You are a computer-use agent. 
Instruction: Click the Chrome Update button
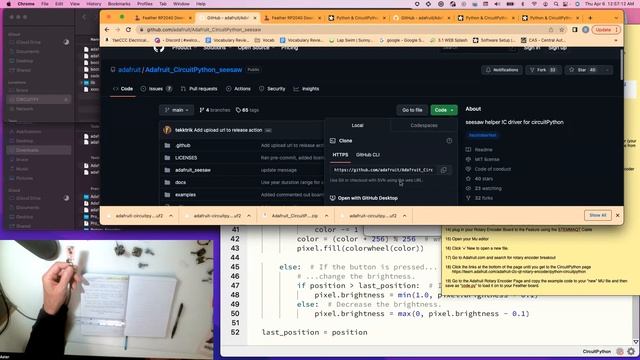606,30
